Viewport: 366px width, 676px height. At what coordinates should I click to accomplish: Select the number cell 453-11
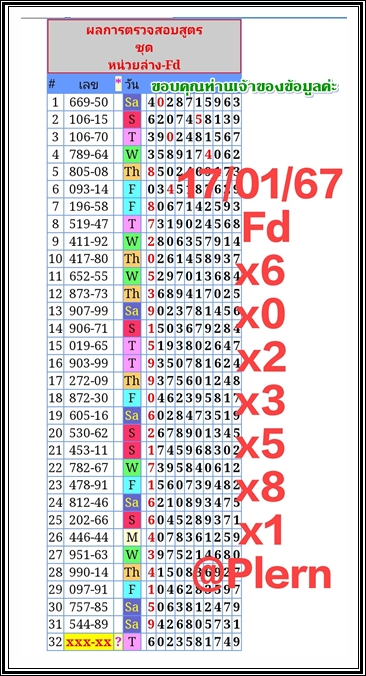pos(89,450)
